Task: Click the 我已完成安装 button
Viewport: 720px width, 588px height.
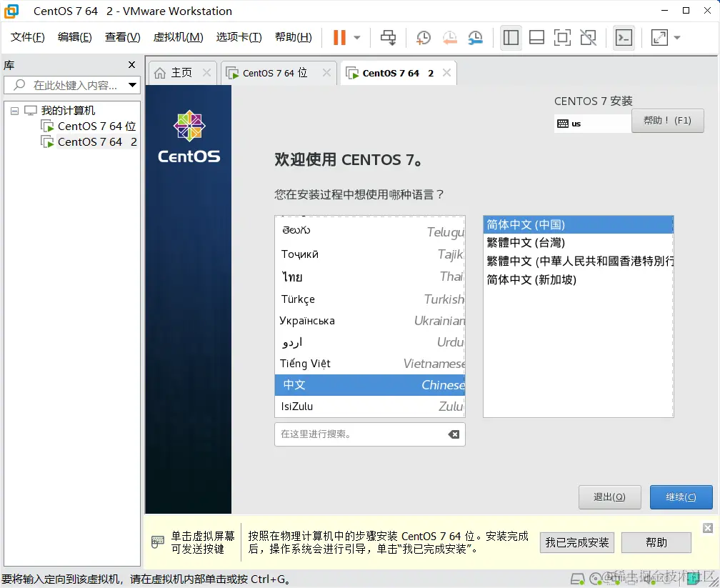Action: coord(576,542)
